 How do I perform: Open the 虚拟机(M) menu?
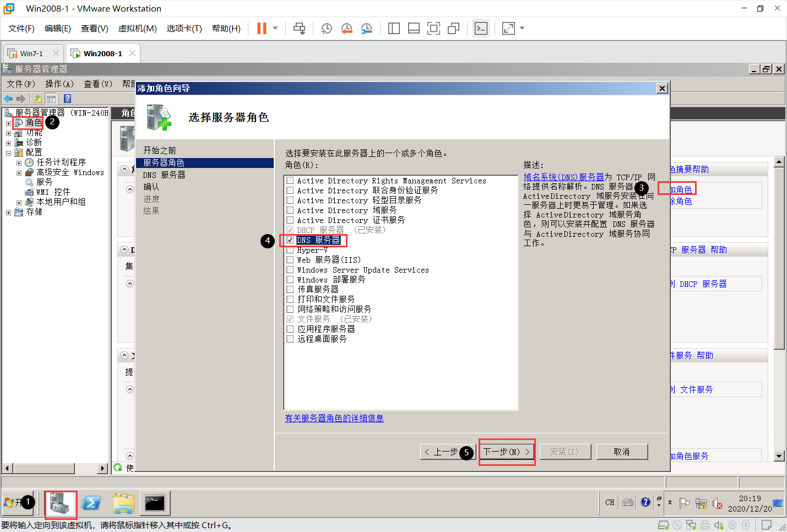[138, 28]
